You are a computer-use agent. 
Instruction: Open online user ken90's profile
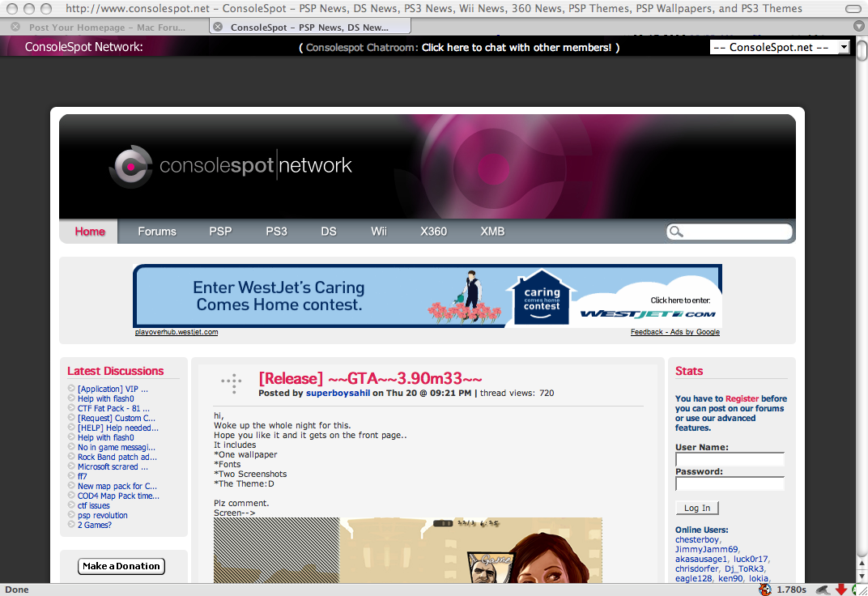click(730, 578)
